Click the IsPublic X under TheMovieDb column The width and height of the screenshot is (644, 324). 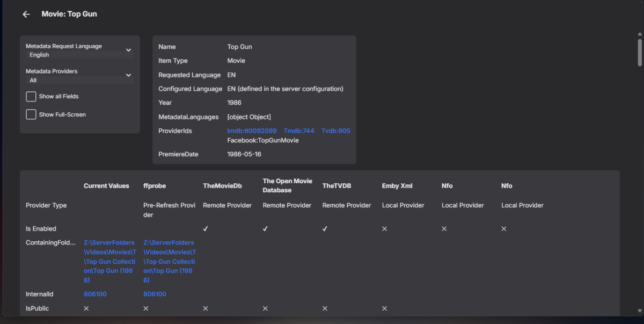pos(206,308)
